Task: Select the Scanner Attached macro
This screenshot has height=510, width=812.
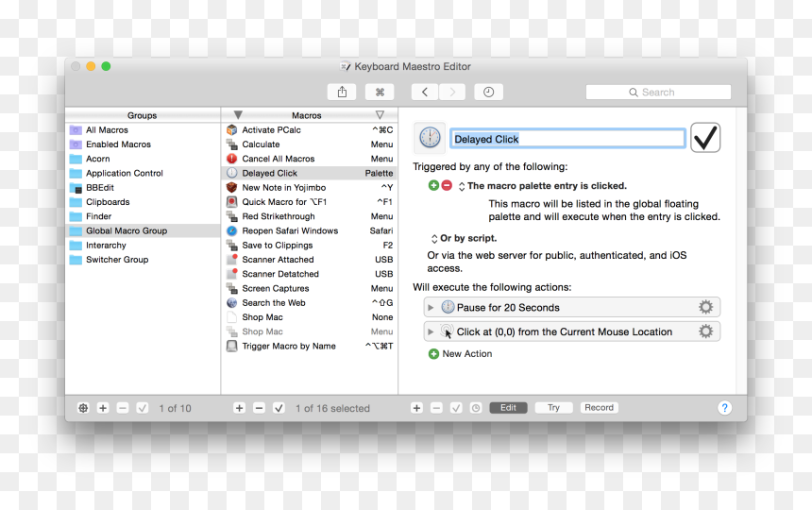Action: (x=310, y=260)
